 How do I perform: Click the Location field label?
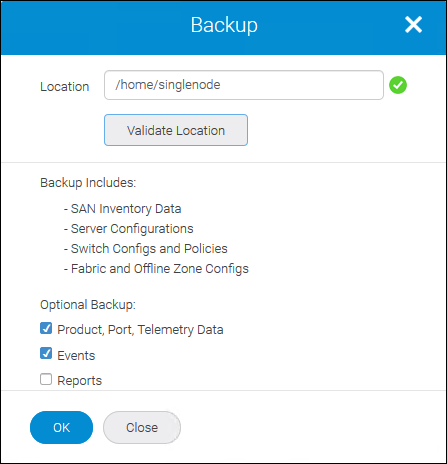point(65,87)
